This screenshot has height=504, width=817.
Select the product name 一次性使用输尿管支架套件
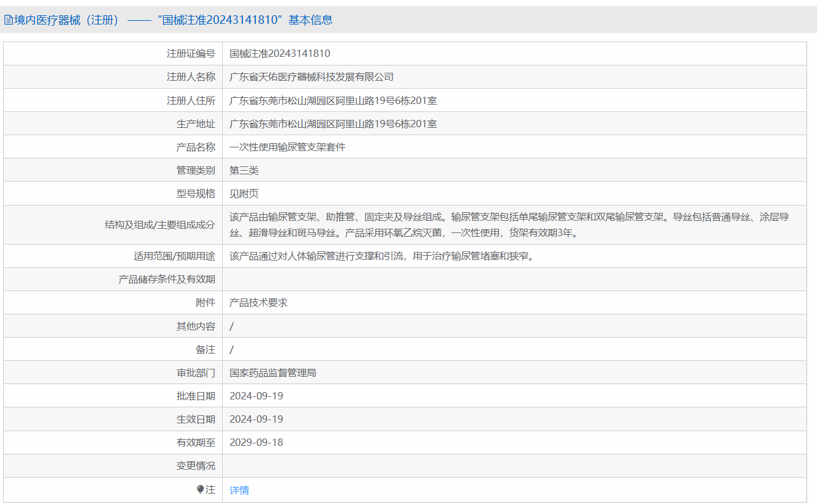pyautogui.click(x=287, y=147)
